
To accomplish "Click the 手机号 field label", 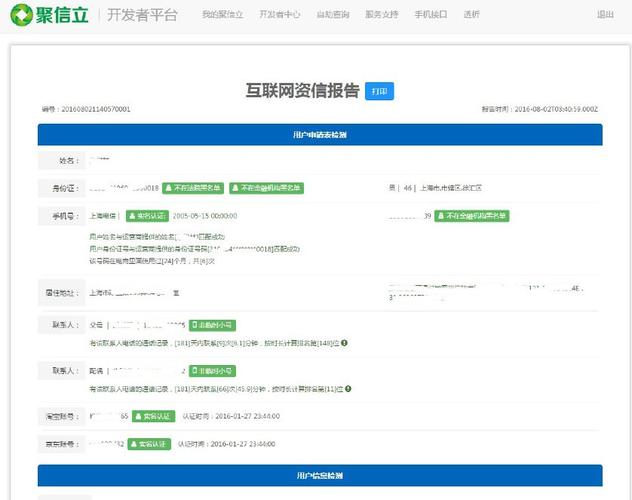I will pos(64,216).
